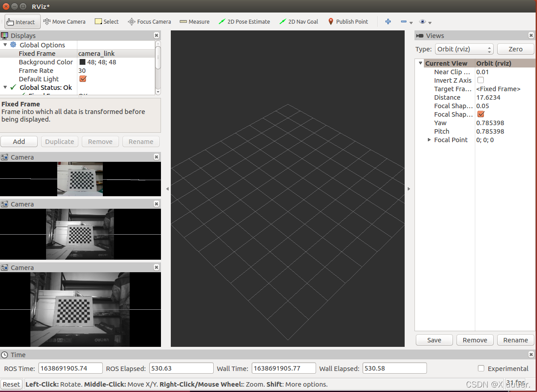Viewport: 537px width, 392px height.
Task: Activate the Measure tool
Action: coord(195,21)
